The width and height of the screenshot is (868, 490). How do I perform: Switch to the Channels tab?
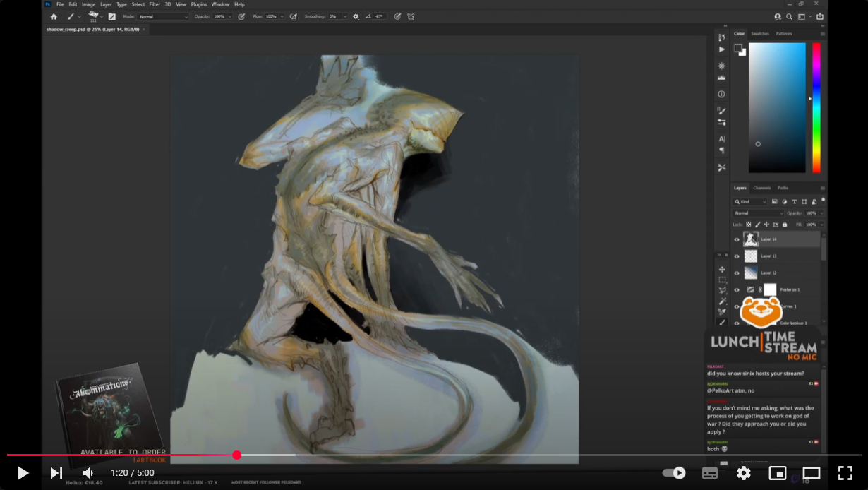click(762, 188)
